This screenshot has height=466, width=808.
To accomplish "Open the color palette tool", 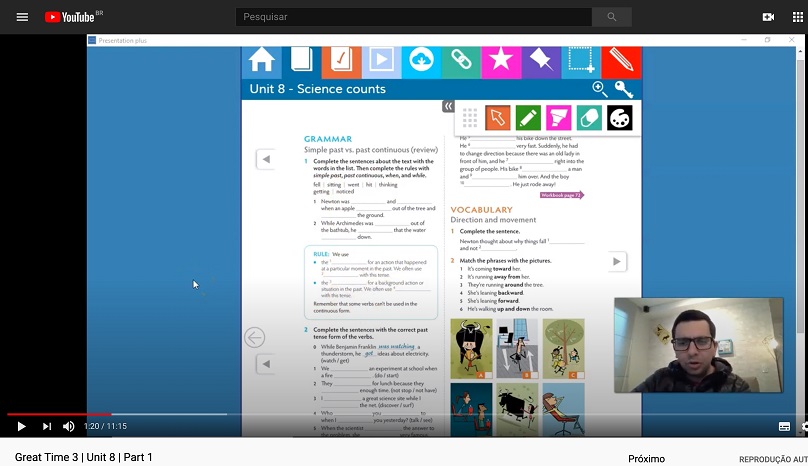I will coord(620,118).
